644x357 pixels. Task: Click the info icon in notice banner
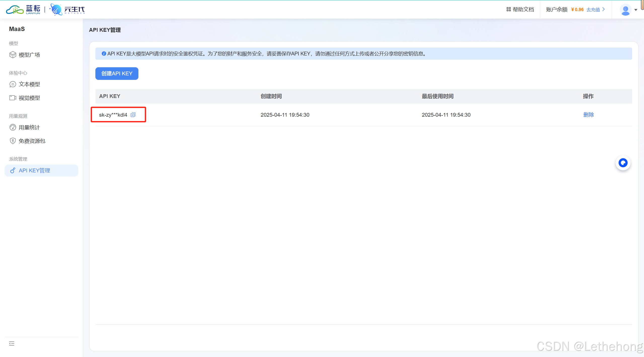pos(104,54)
